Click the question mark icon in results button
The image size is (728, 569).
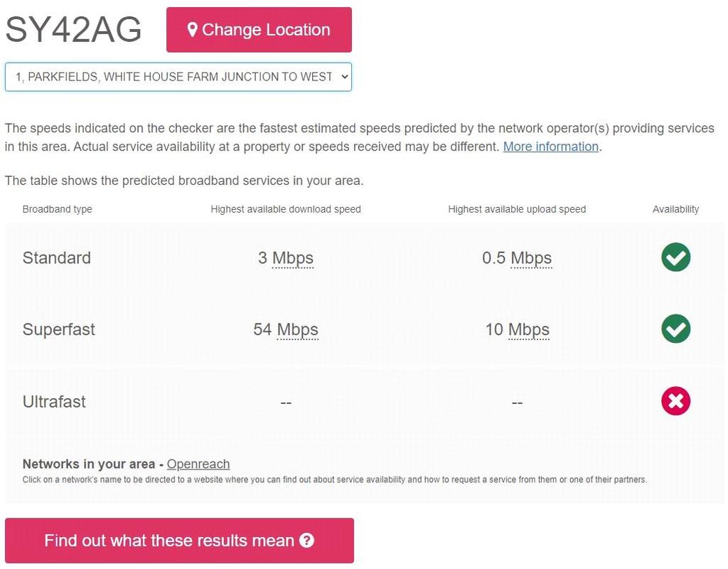pos(307,541)
